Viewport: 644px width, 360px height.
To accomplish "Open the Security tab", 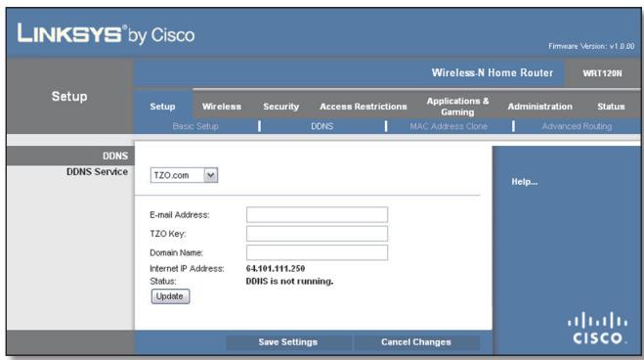I will point(280,107).
